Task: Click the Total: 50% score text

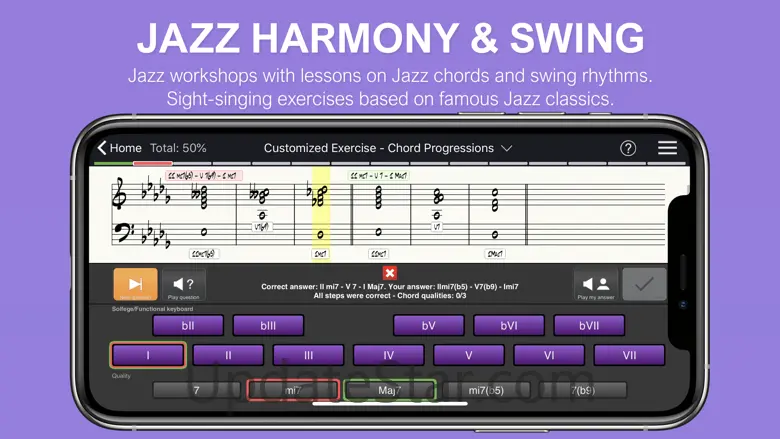Action: coord(178,148)
